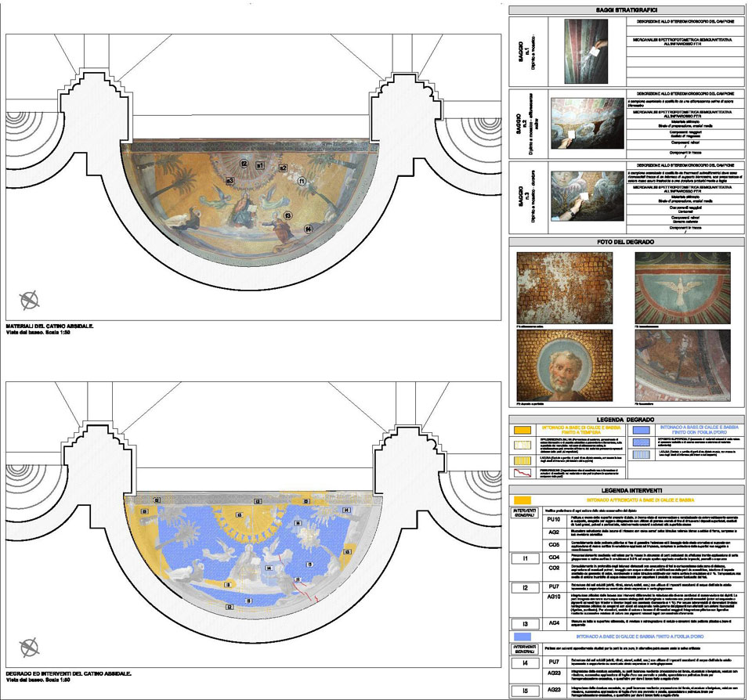Click the AG4 code next to I3

[x=554, y=622]
